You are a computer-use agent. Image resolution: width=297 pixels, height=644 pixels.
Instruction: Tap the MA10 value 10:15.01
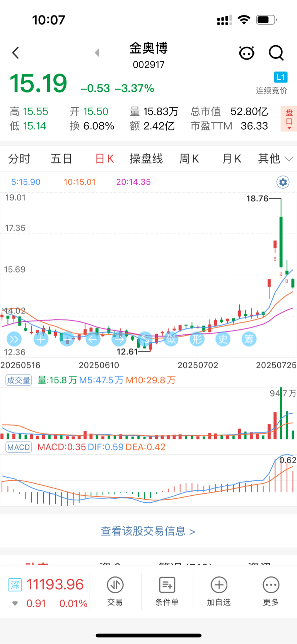coord(80,182)
